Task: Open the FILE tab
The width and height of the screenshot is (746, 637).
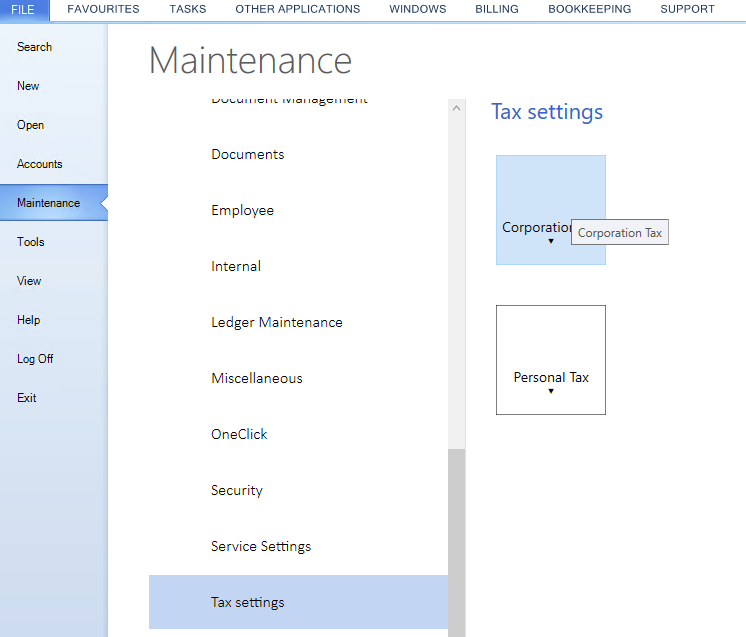Action: 23,10
